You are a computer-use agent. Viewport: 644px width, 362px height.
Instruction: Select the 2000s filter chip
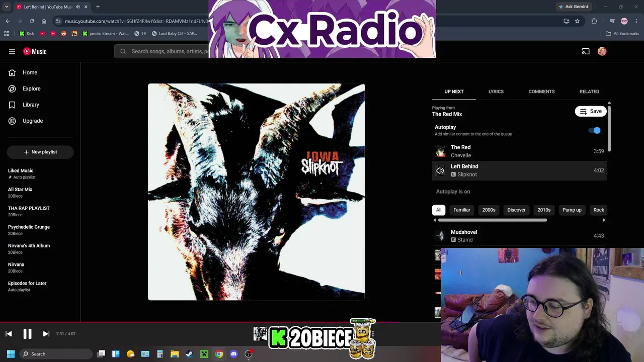tap(489, 210)
